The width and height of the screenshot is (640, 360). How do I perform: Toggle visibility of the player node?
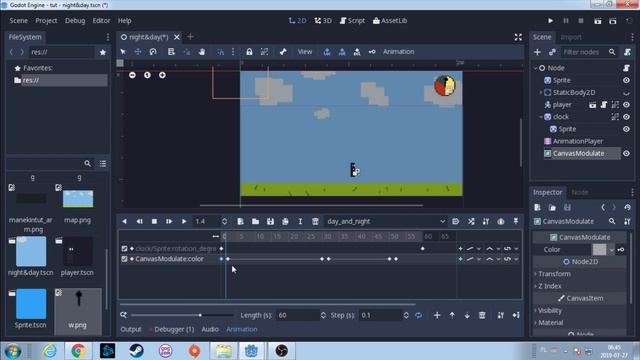coord(626,105)
